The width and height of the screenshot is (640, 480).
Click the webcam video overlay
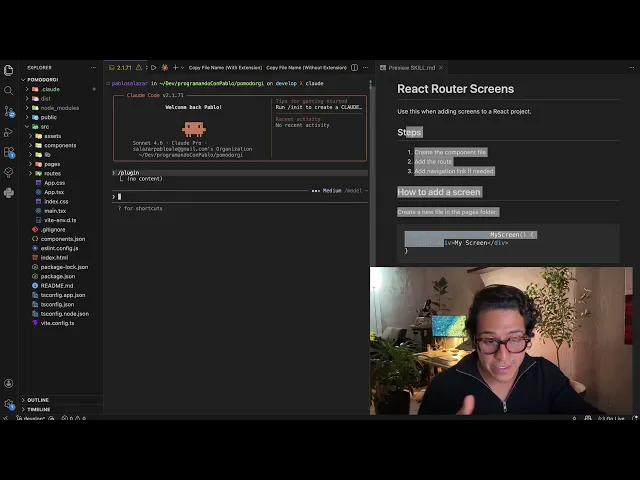pos(501,341)
